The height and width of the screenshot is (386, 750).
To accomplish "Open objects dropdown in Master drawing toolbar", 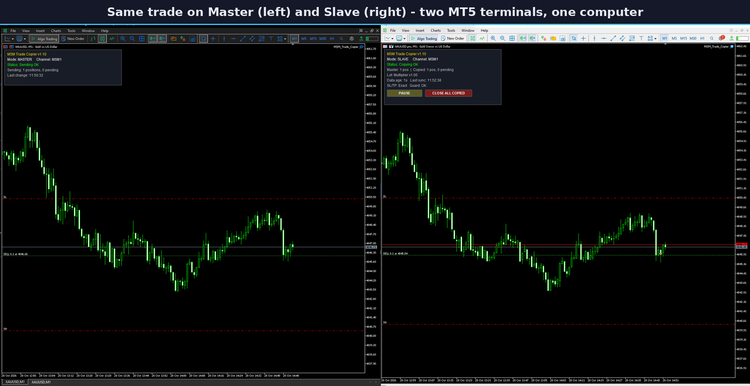I will [x=281, y=39].
